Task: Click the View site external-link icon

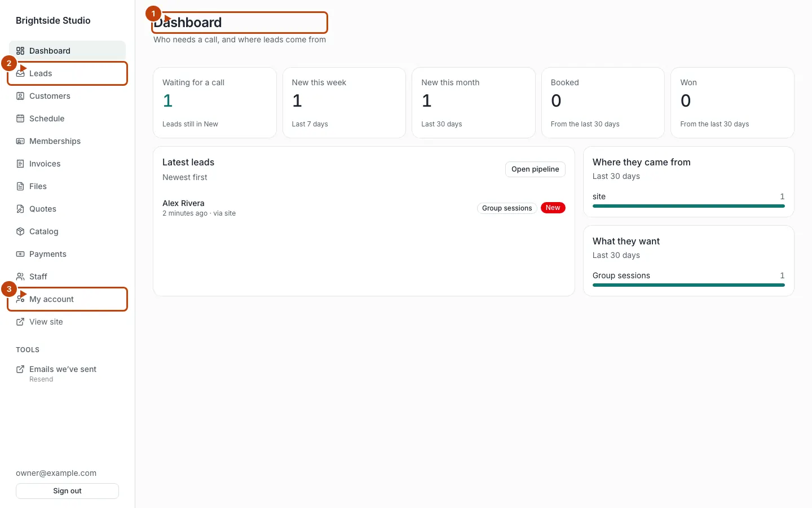Action: (20, 322)
